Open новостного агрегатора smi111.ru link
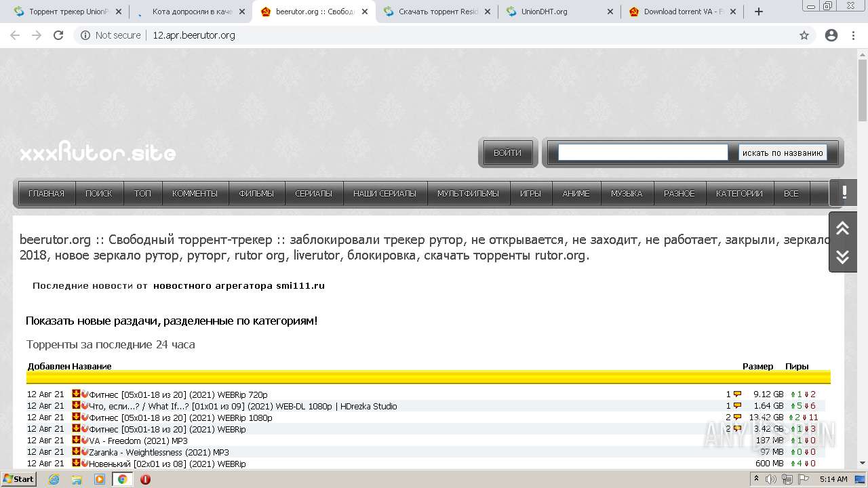868x488 pixels. (x=239, y=285)
